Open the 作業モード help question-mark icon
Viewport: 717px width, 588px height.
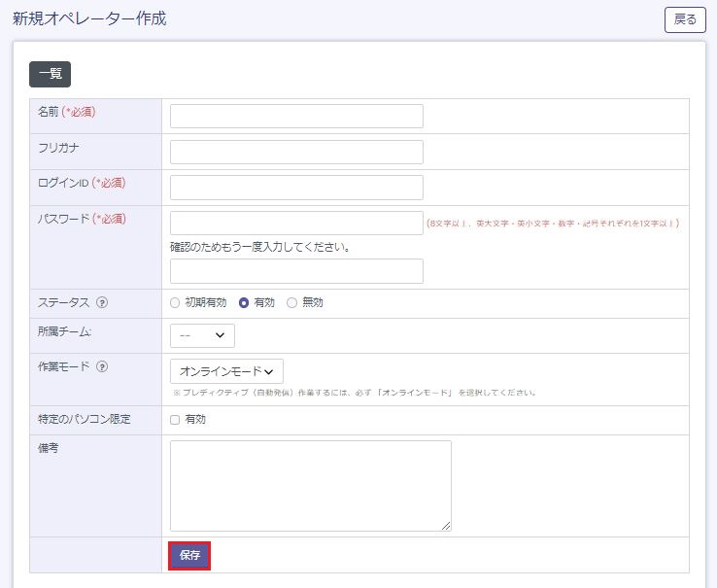[102, 366]
